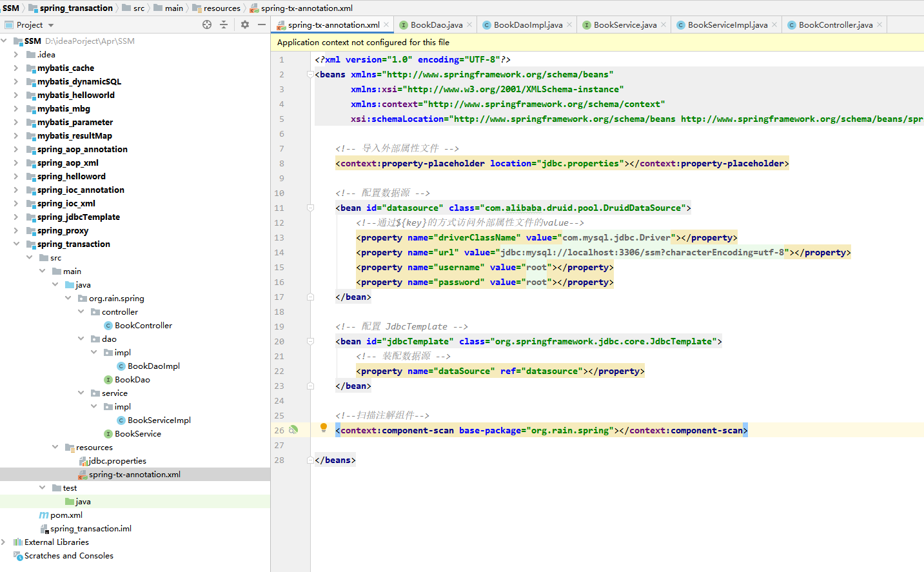Image resolution: width=924 pixels, height=572 pixels.
Task: Click the SSM root breadcrumb
Action: coord(11,8)
